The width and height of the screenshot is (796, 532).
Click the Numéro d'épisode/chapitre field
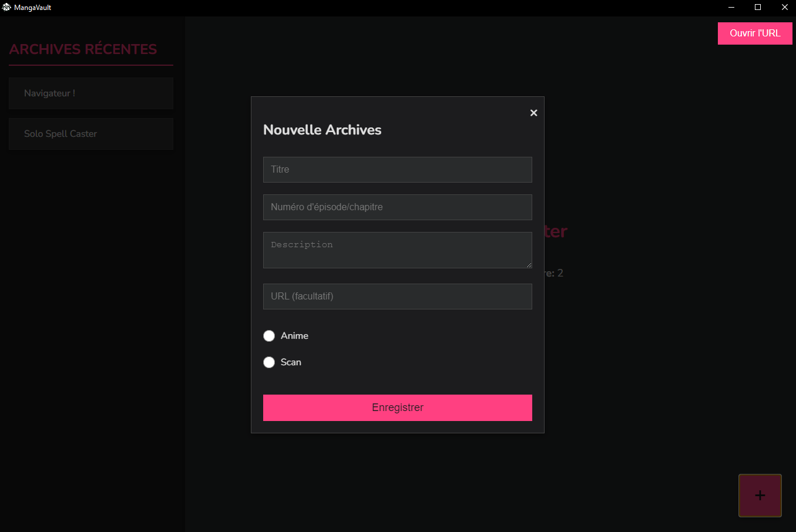398,207
